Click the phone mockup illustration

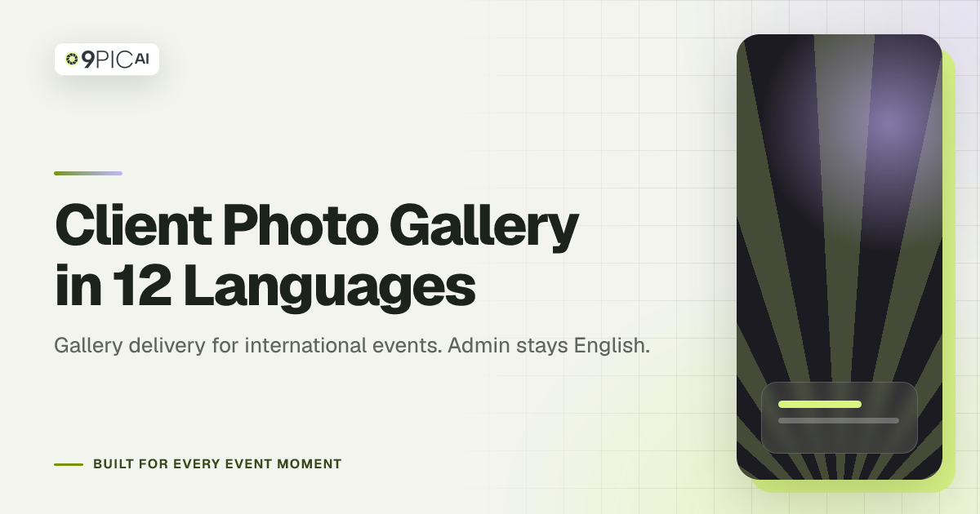[x=840, y=257]
